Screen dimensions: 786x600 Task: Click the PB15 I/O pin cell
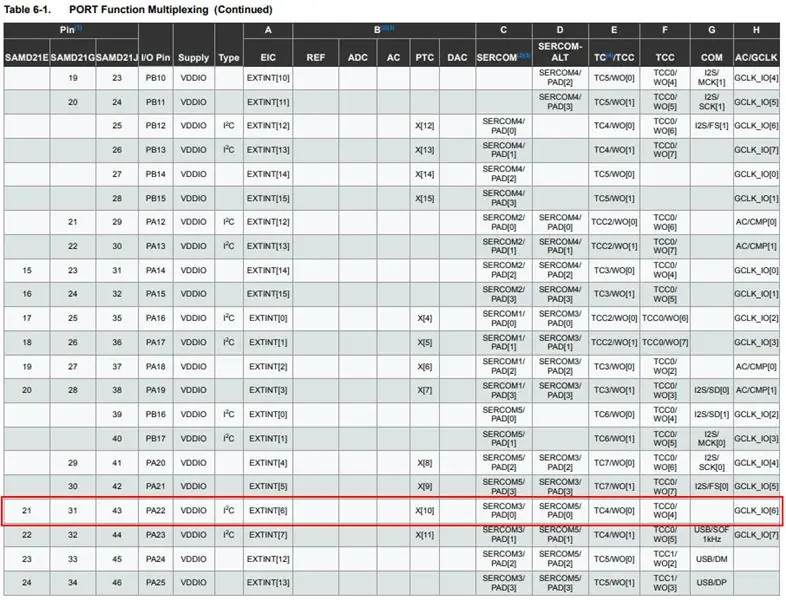(155, 198)
